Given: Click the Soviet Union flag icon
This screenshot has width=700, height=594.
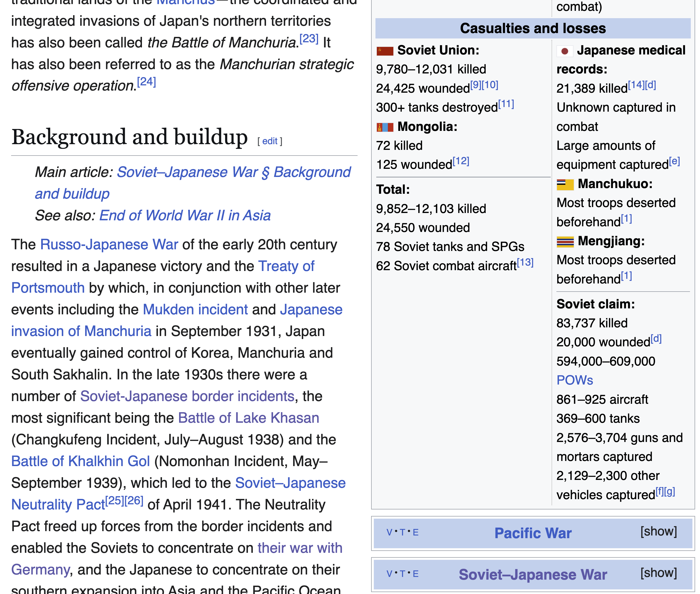Looking at the screenshot, I should click(x=385, y=51).
